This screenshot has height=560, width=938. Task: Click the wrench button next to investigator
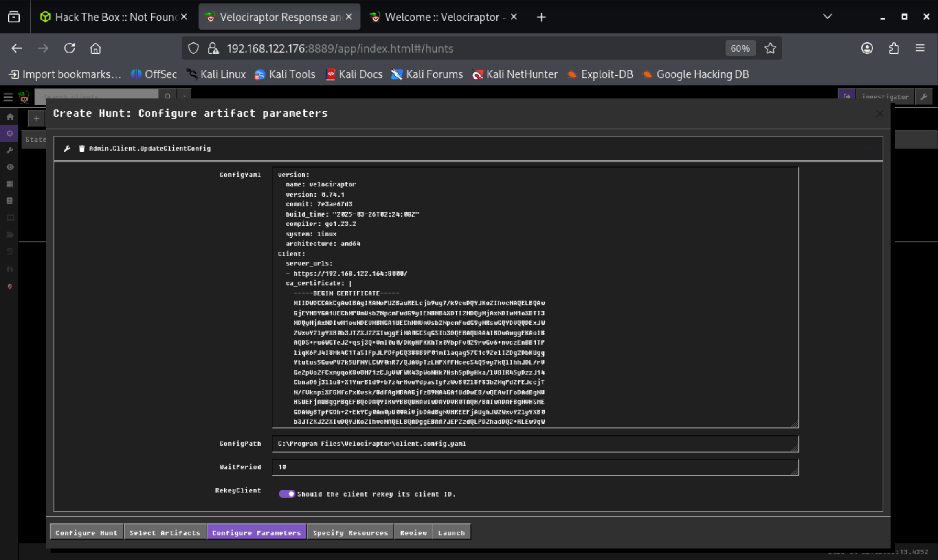[x=924, y=97]
